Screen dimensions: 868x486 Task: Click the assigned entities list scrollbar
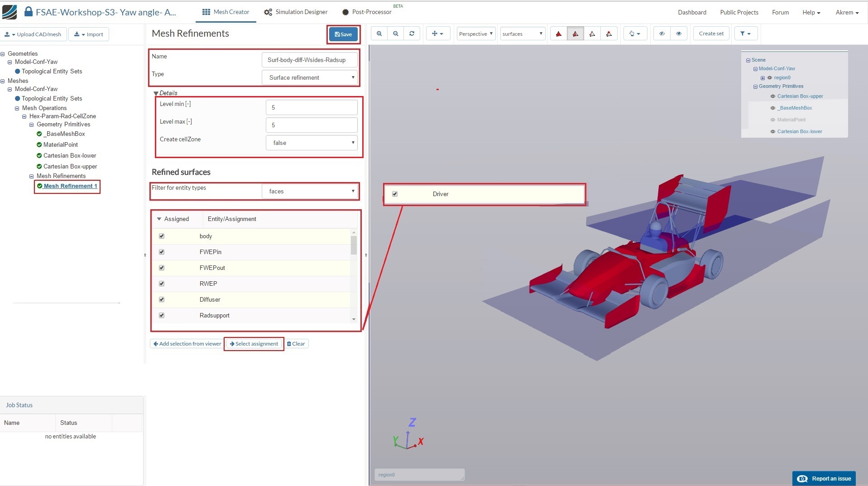pyautogui.click(x=354, y=245)
